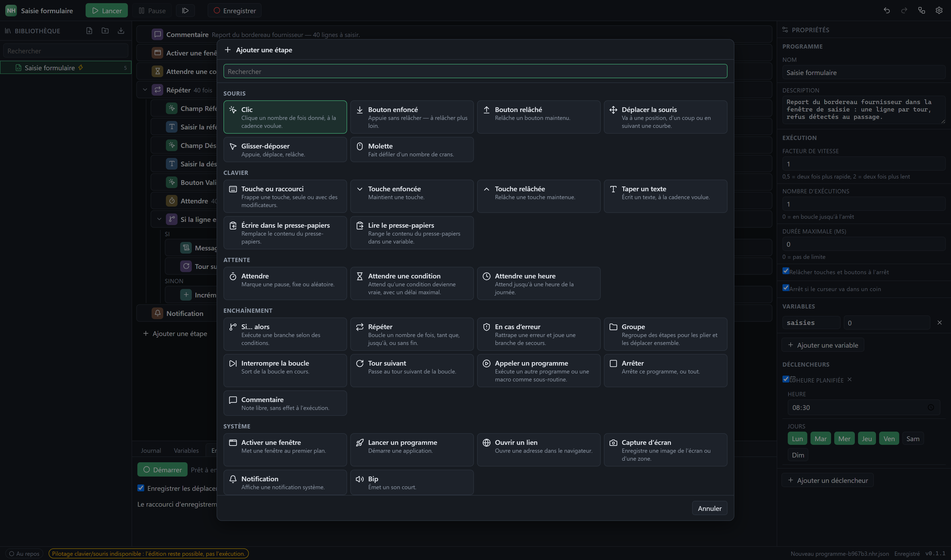
Task: Open settings gear in top bar
Action: 939,11
